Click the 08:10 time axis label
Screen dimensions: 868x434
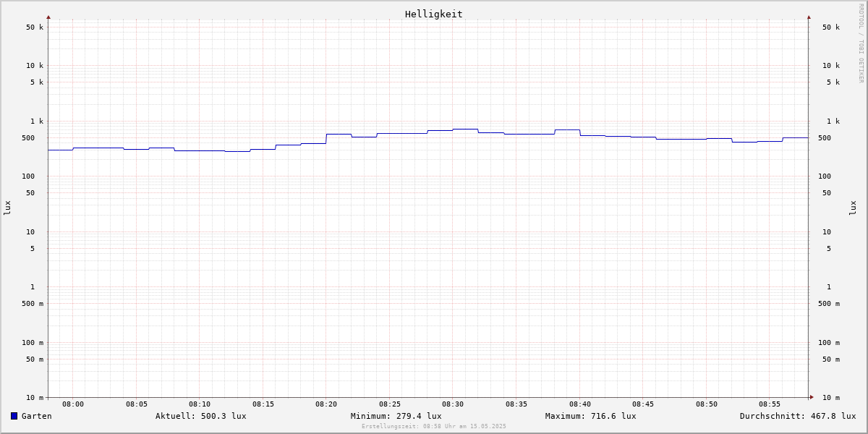pos(200,404)
